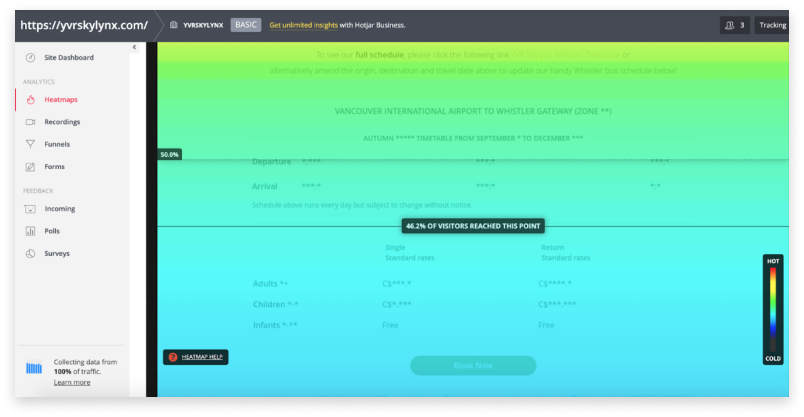Click the BASIC plan badge
804x417 pixels.
[246, 24]
